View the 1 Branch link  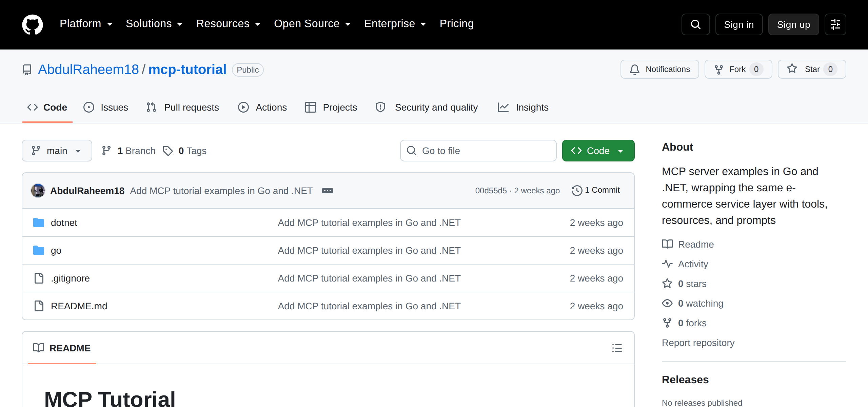[x=129, y=151]
